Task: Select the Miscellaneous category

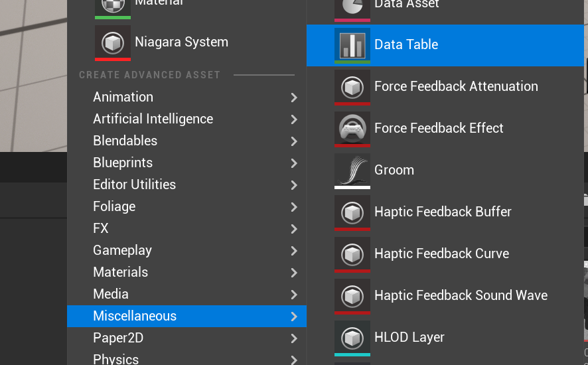Action: point(135,316)
